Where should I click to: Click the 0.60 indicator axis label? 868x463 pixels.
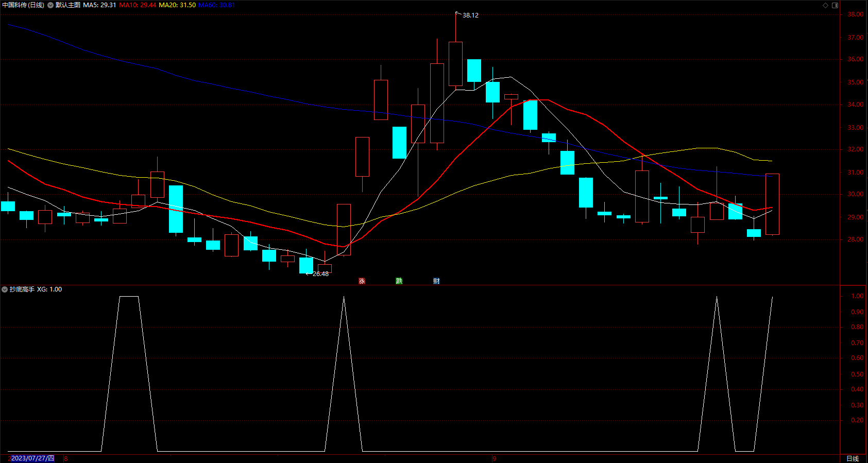pos(857,358)
